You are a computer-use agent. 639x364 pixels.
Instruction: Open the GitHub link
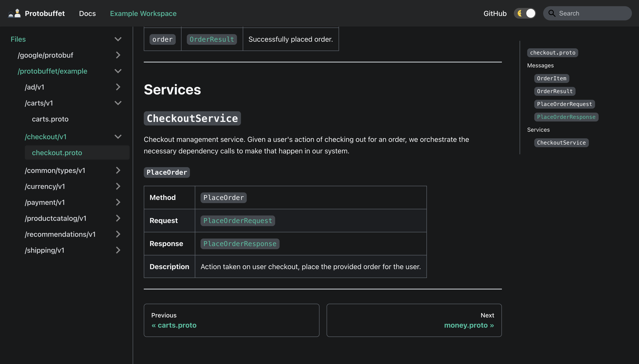(x=495, y=14)
